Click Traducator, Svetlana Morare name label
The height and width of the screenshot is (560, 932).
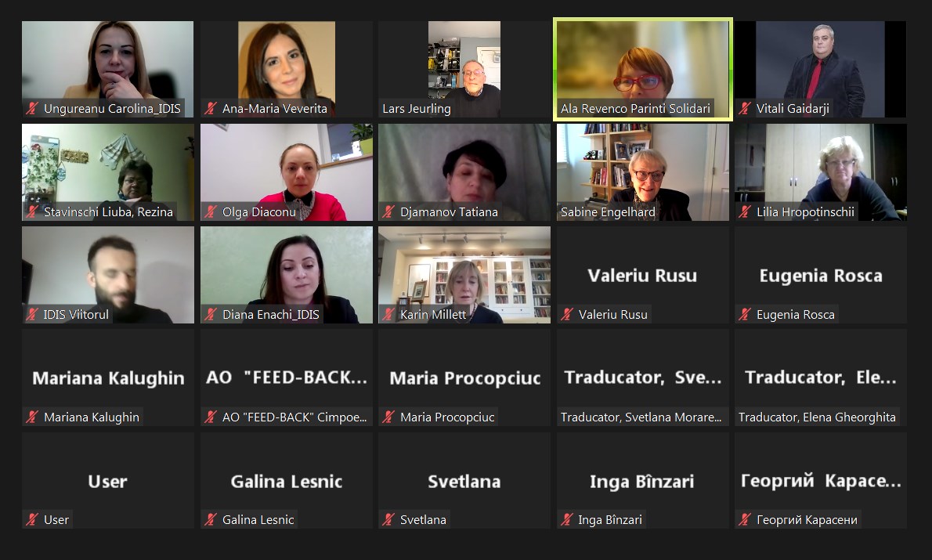tap(641, 417)
